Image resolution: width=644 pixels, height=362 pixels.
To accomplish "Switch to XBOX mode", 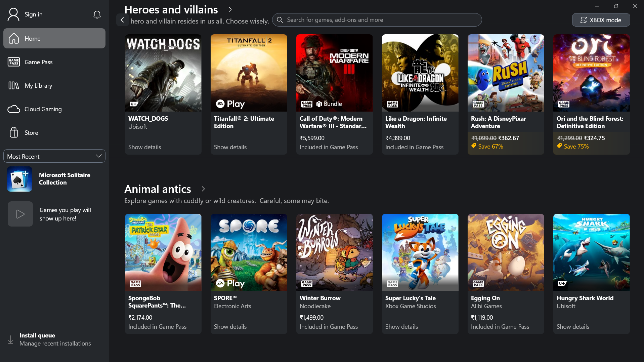I will point(601,20).
